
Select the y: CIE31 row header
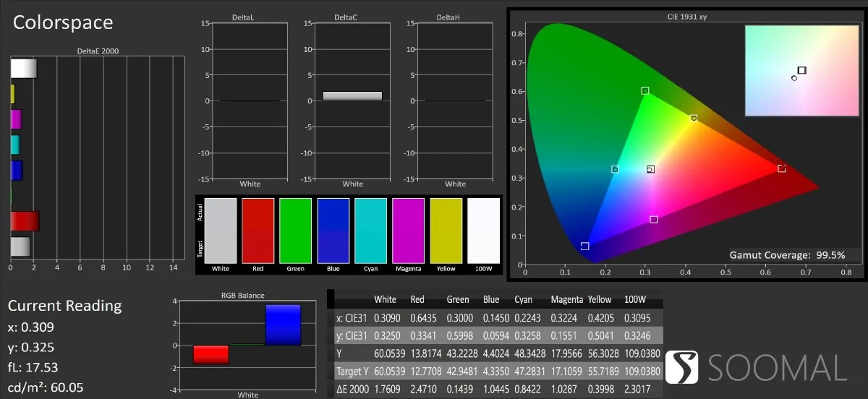352,336
